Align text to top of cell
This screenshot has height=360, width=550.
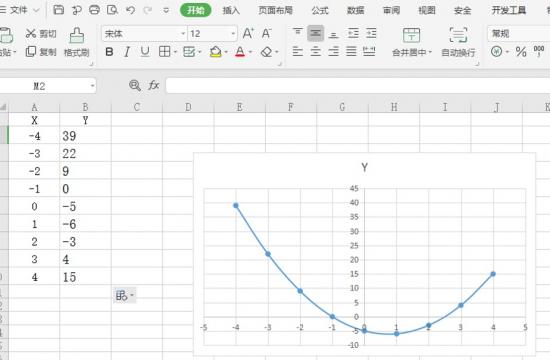click(x=297, y=33)
